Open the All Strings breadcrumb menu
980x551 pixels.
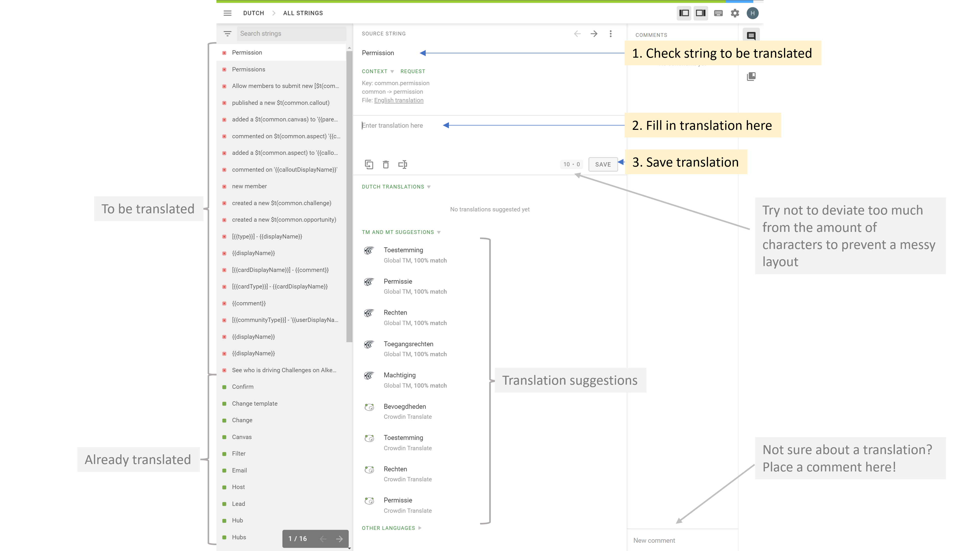coord(303,13)
